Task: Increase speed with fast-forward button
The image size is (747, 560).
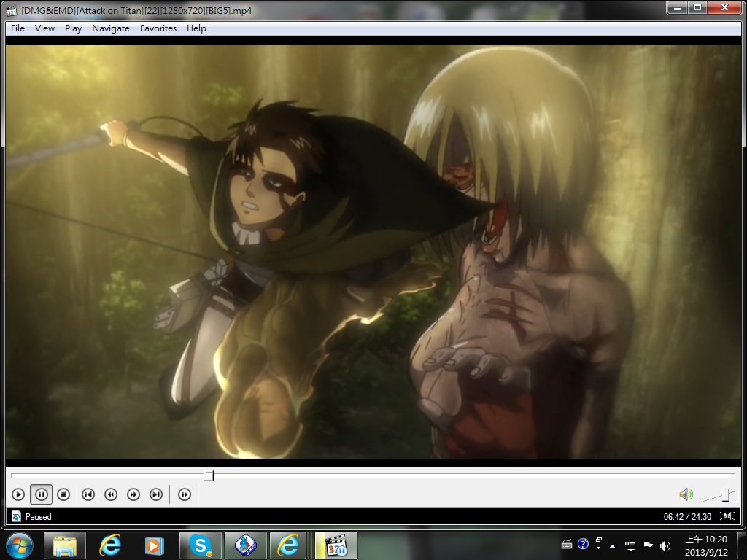Action: click(x=133, y=494)
